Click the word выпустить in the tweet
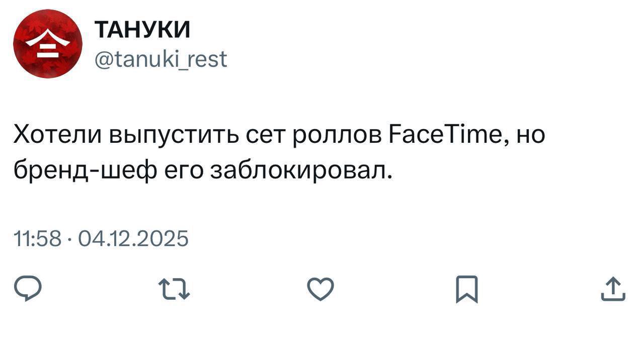The image size is (644, 344). coord(174,136)
